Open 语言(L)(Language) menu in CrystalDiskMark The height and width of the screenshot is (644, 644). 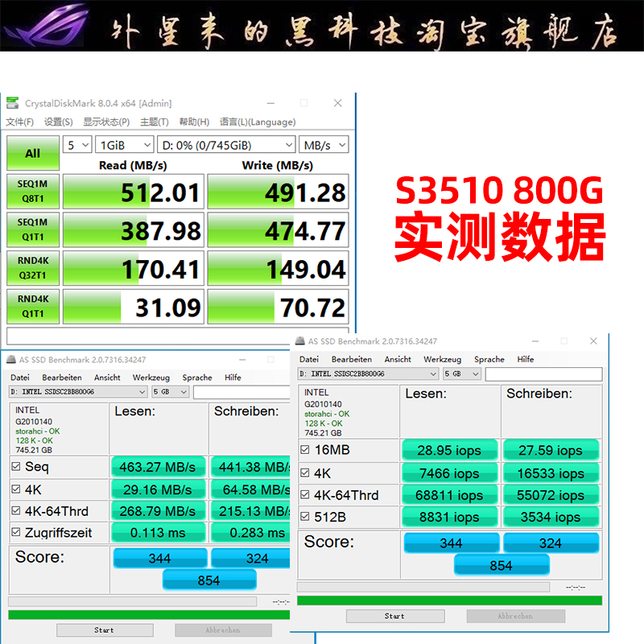coord(258,122)
